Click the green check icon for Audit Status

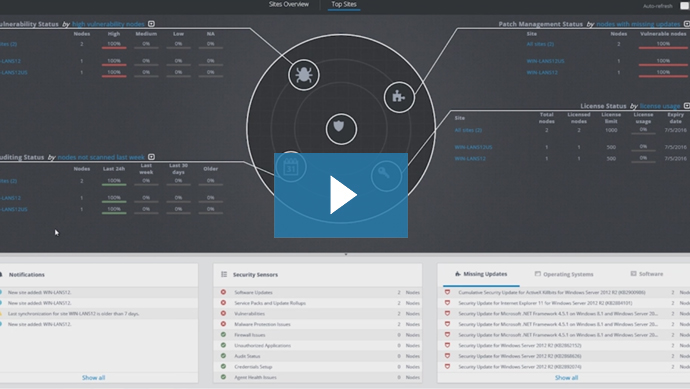[223, 356]
